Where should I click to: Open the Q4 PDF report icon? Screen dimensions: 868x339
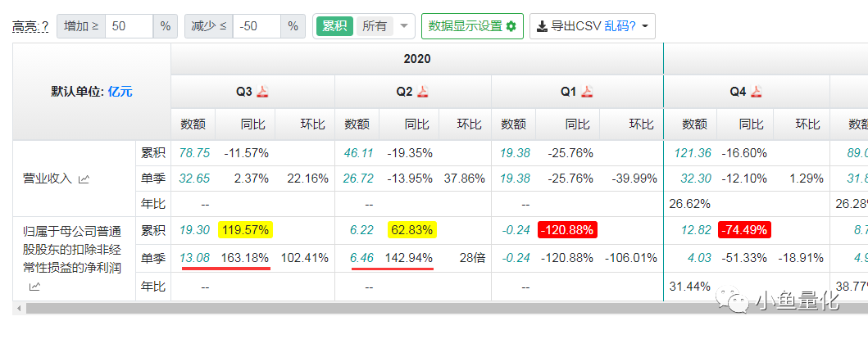pos(757,92)
